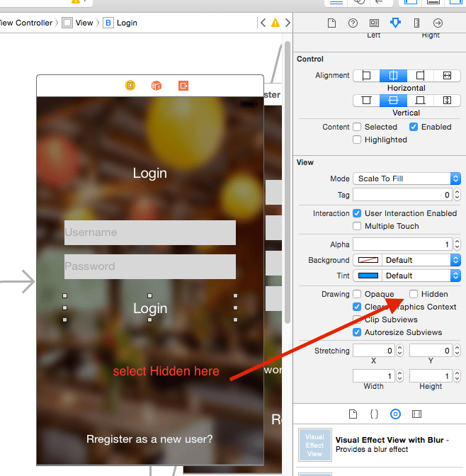Set vertical alignment to bottom
The height and width of the screenshot is (476, 466).
click(x=420, y=100)
